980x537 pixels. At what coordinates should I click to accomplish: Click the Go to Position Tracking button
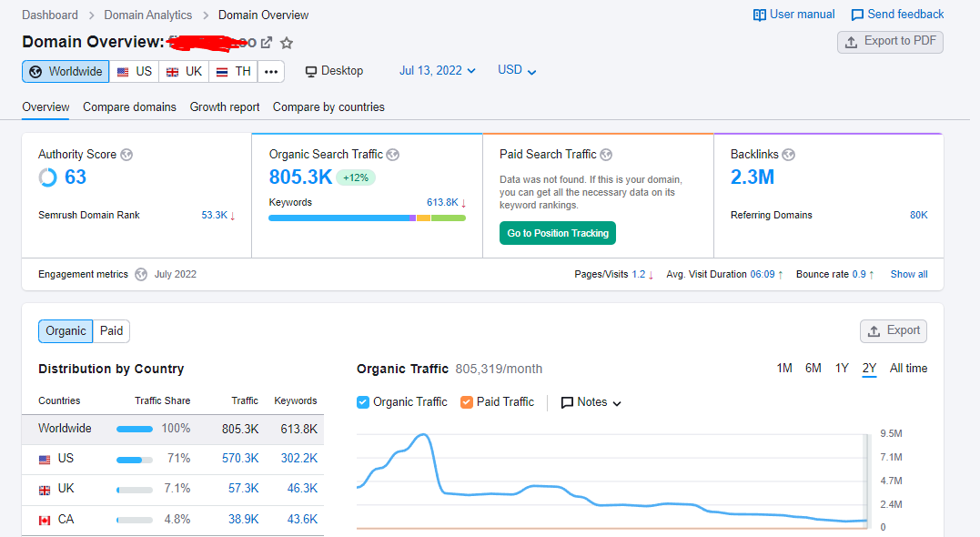click(558, 233)
